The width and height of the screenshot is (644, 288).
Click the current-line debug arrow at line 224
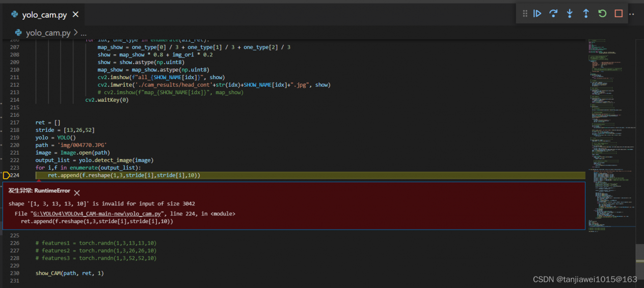[6, 175]
